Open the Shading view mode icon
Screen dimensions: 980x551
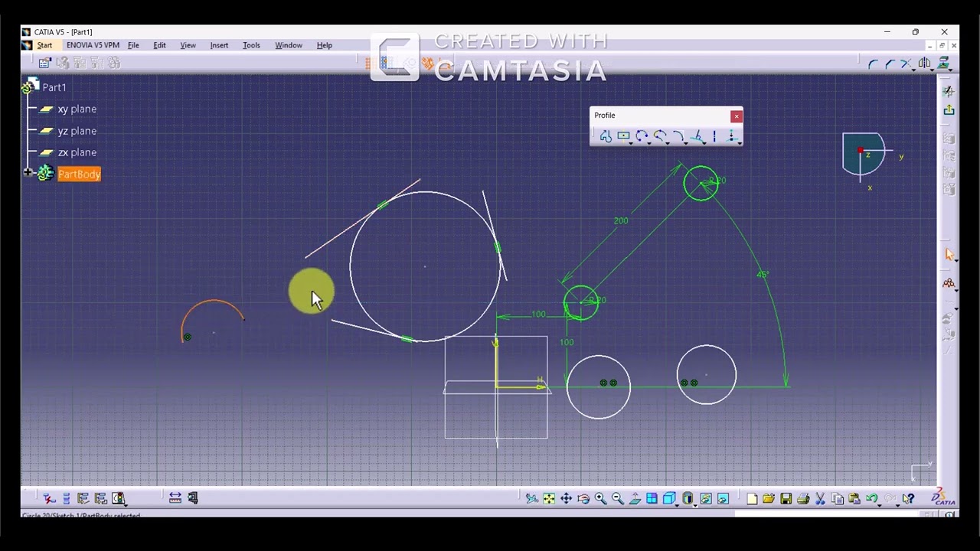pyautogui.click(x=688, y=499)
